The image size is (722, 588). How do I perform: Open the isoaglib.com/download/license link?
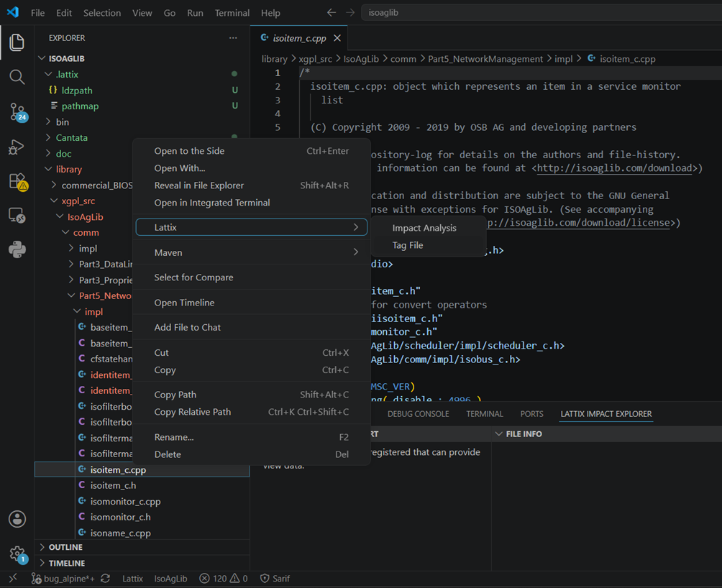[578, 223]
